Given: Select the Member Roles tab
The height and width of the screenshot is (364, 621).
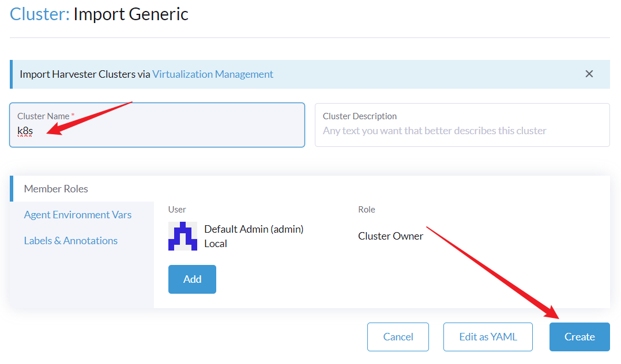Looking at the screenshot, I should pos(56,189).
